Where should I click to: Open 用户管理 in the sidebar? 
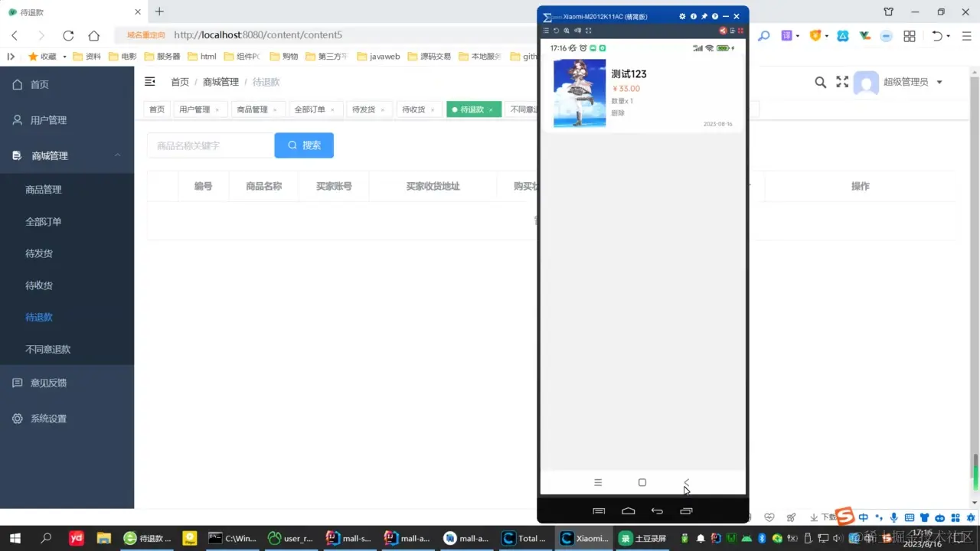coord(67,120)
